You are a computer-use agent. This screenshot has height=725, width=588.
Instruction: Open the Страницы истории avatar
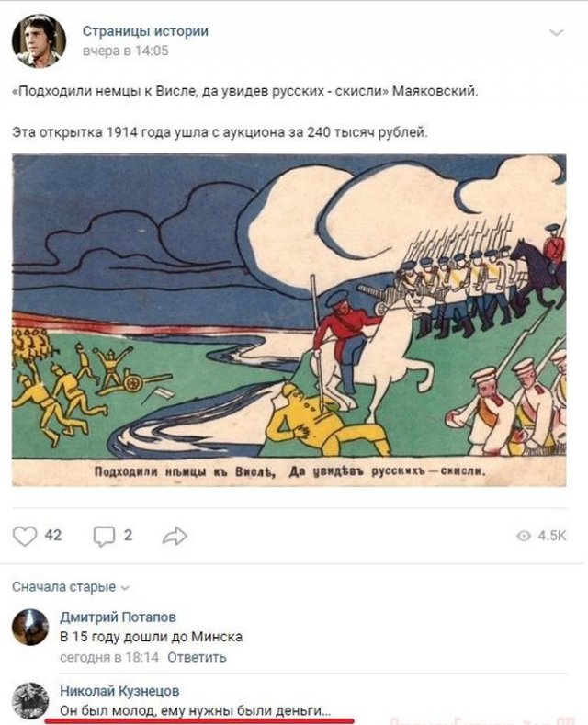click(39, 40)
